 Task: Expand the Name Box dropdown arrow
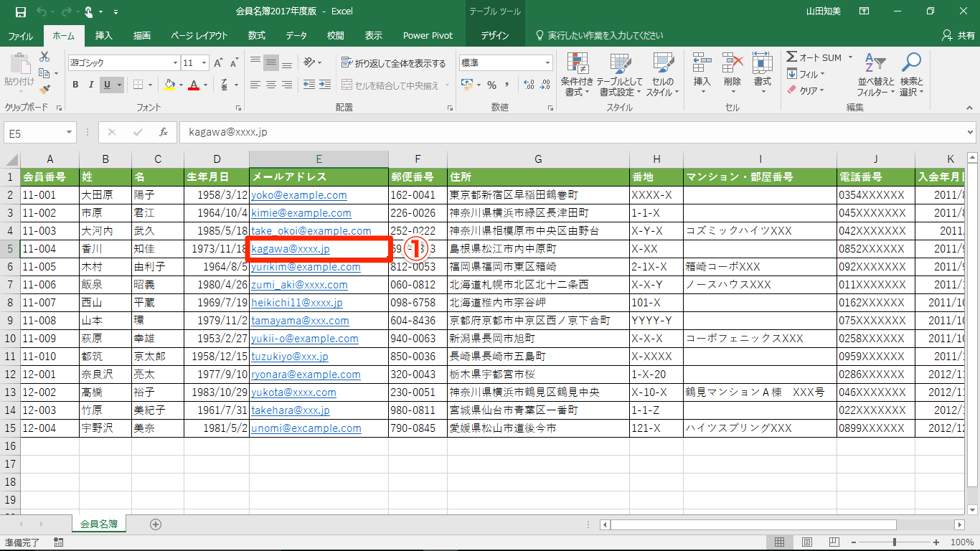click(70, 132)
